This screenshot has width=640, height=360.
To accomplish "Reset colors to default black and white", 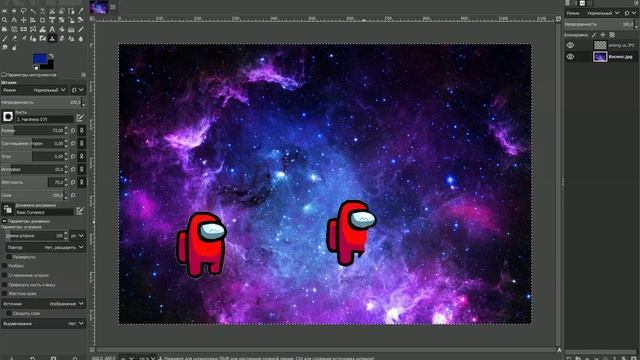I will (x=36, y=68).
